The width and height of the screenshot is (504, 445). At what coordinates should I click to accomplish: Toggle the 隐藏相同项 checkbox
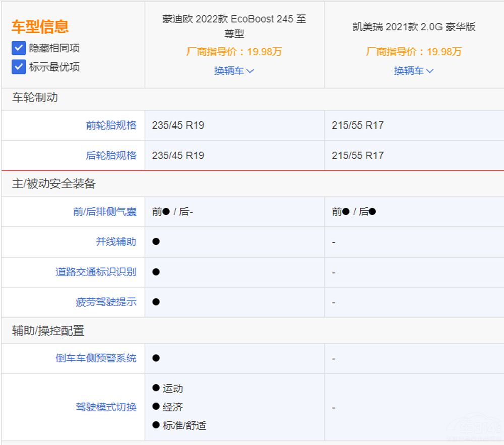(19, 48)
